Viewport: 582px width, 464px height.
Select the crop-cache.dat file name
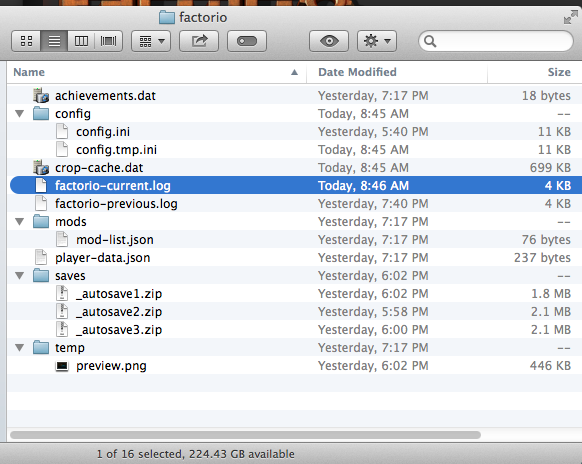click(99, 168)
